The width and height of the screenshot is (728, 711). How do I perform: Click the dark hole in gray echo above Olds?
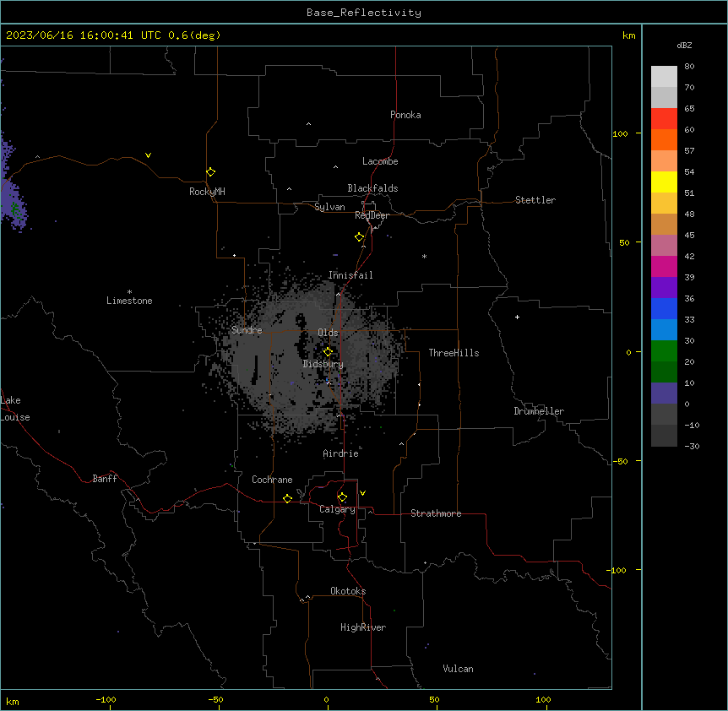click(301, 320)
